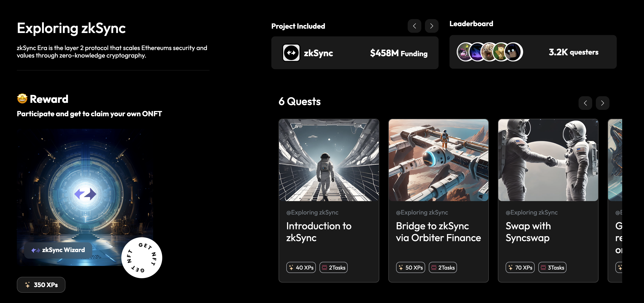
Task: Click the 2Tasks badge on Introduction quest
Action: [334, 268]
